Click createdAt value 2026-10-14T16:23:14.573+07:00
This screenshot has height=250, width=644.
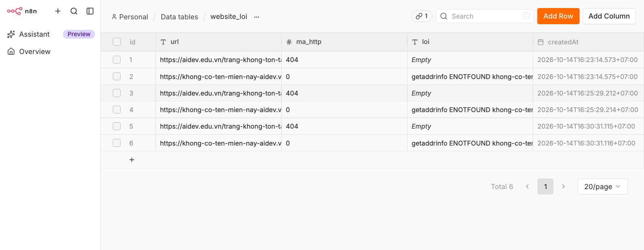pyautogui.click(x=588, y=60)
